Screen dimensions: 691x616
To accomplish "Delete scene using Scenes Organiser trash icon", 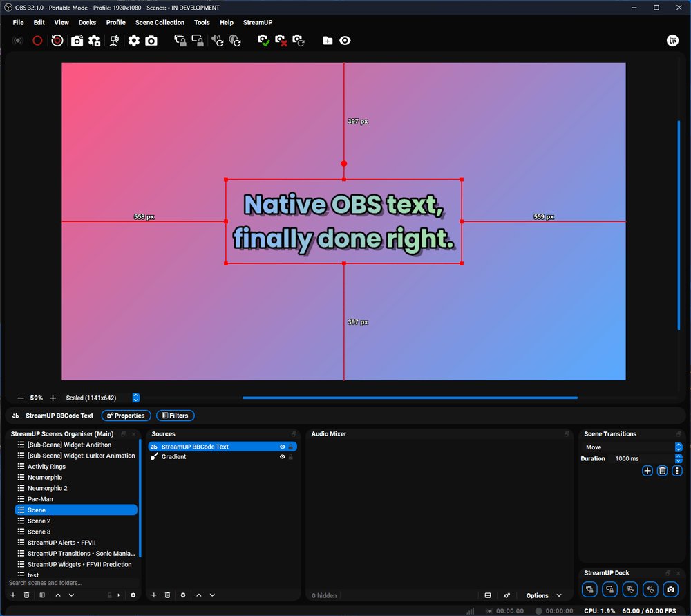I will (x=26, y=595).
